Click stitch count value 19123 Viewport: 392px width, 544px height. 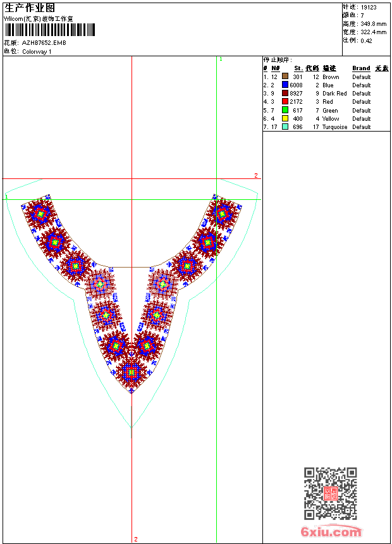(x=369, y=8)
